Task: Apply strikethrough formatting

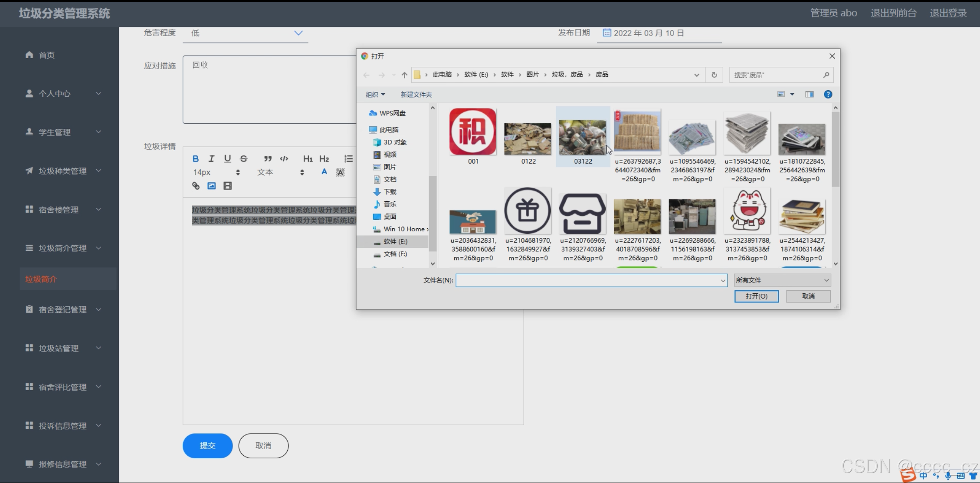Action: [244, 159]
